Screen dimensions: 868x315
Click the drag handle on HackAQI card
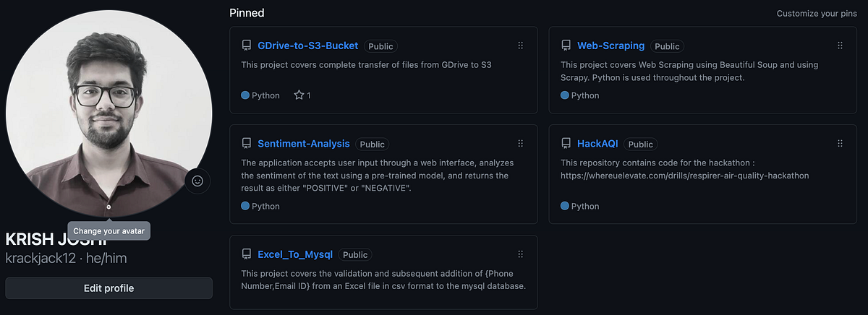[x=840, y=144]
